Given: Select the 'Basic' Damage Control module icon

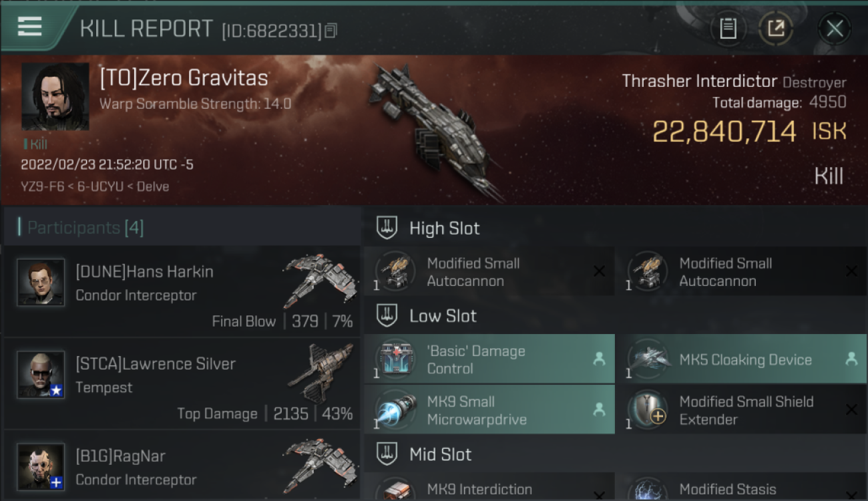Looking at the screenshot, I should pyautogui.click(x=396, y=359).
